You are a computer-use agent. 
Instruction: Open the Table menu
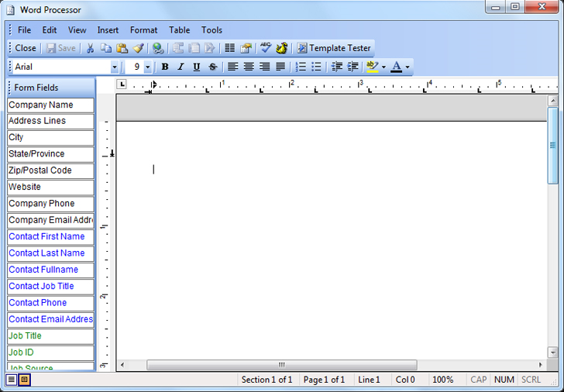pyautogui.click(x=179, y=30)
